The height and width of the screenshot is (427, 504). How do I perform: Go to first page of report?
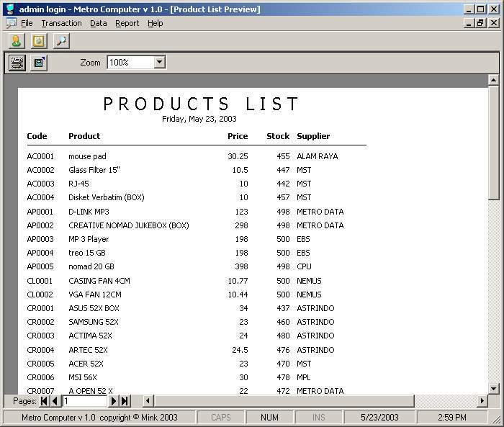[x=45, y=401]
